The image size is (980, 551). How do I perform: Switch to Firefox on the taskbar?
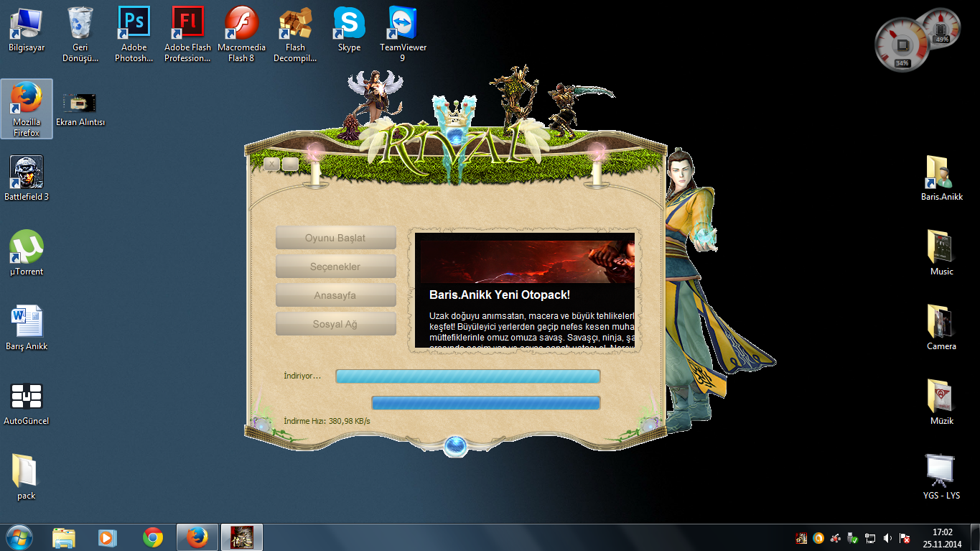tap(197, 537)
